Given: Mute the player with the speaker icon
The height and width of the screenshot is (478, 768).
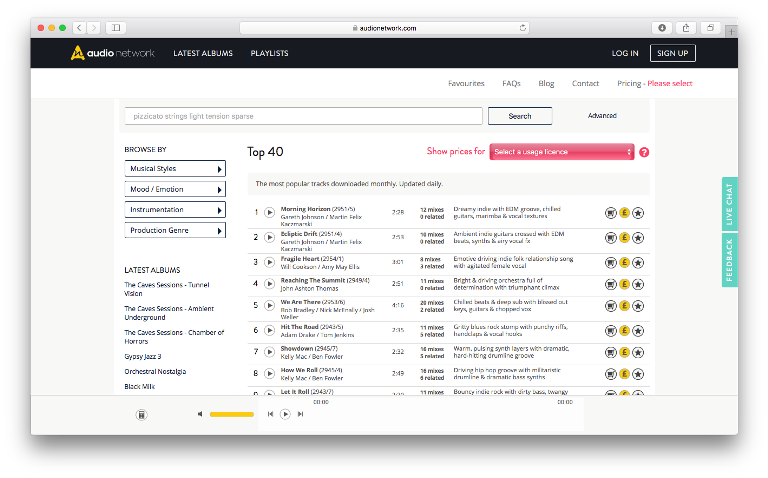Looking at the screenshot, I should pos(200,414).
